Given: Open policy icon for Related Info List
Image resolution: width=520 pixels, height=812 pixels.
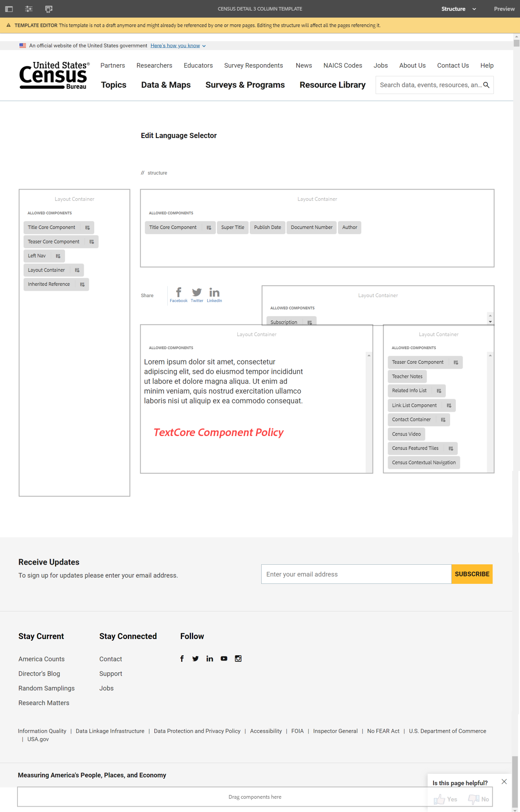Looking at the screenshot, I should pos(439,391).
